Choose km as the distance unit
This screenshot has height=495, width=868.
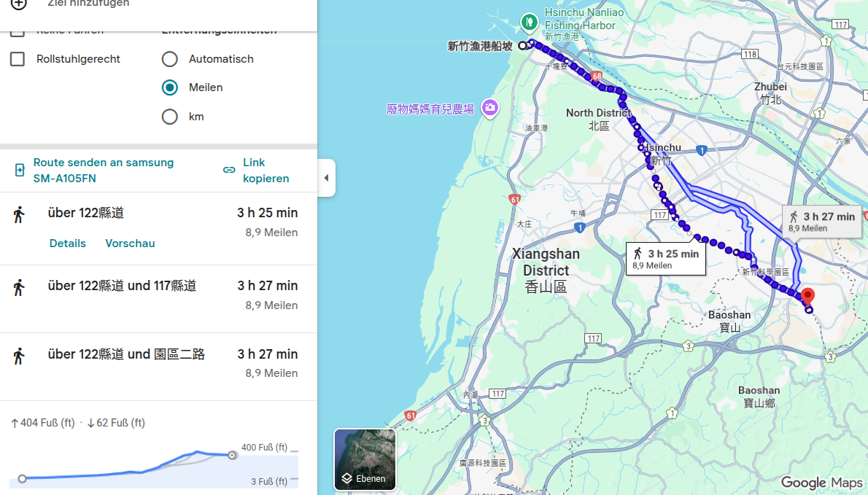170,116
